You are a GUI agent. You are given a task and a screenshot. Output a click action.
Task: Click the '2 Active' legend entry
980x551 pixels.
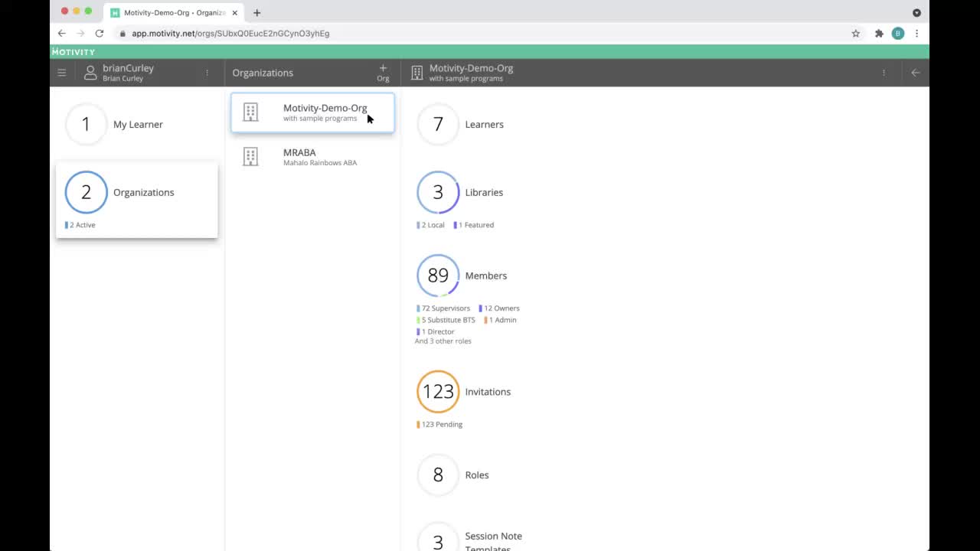click(x=80, y=225)
